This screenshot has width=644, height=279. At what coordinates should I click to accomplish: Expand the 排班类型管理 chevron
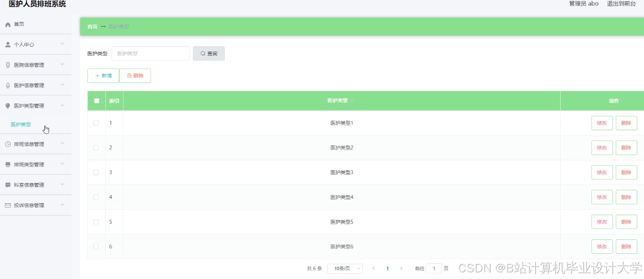pyautogui.click(x=62, y=164)
